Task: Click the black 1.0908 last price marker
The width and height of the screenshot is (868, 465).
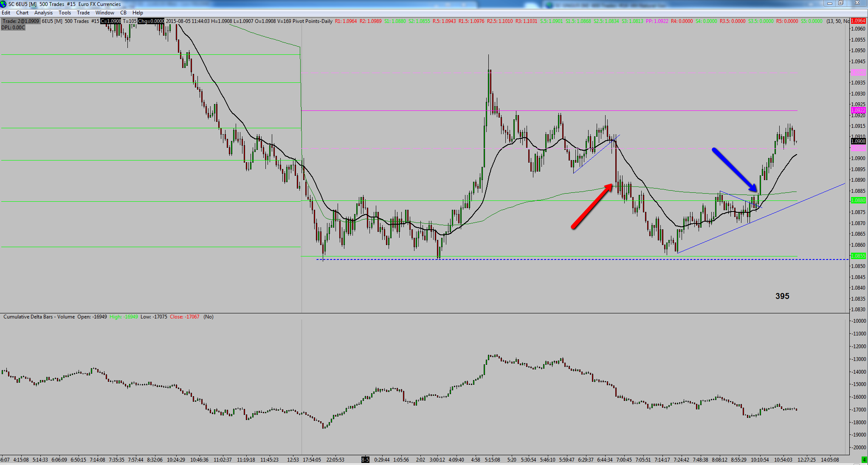Action: pyautogui.click(x=858, y=141)
